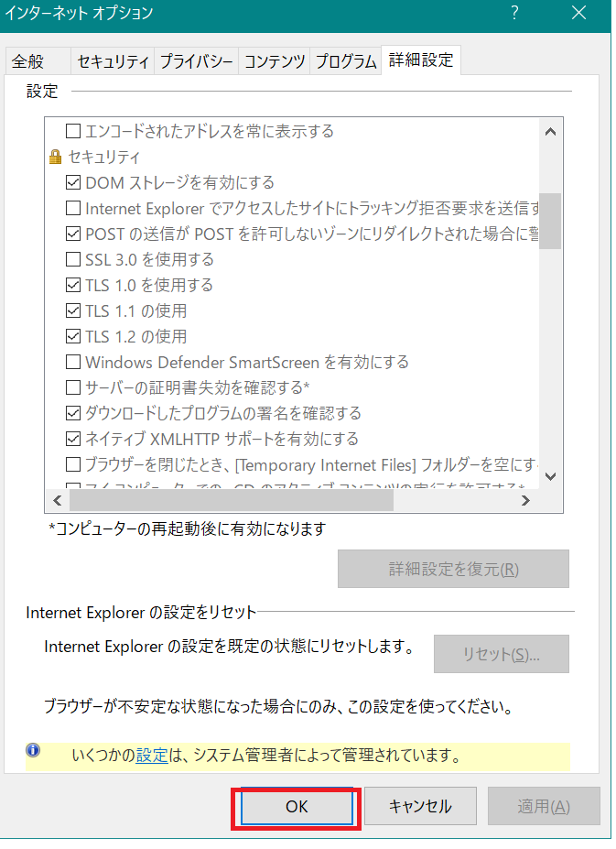616x849 pixels.
Task: Click the キャンセル button
Action: coord(421,806)
